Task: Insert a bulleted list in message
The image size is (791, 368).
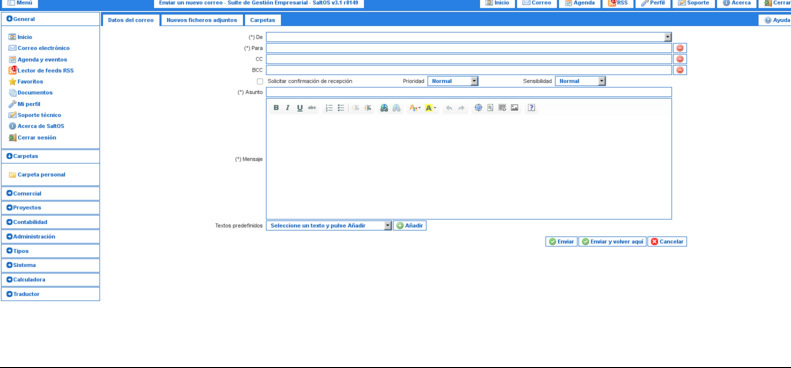Action: 341,108
